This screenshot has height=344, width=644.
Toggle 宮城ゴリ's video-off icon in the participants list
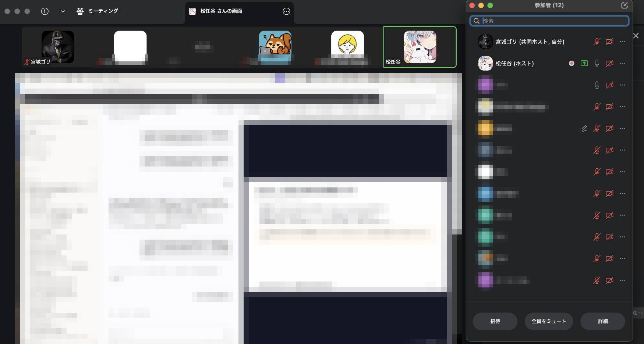point(610,42)
